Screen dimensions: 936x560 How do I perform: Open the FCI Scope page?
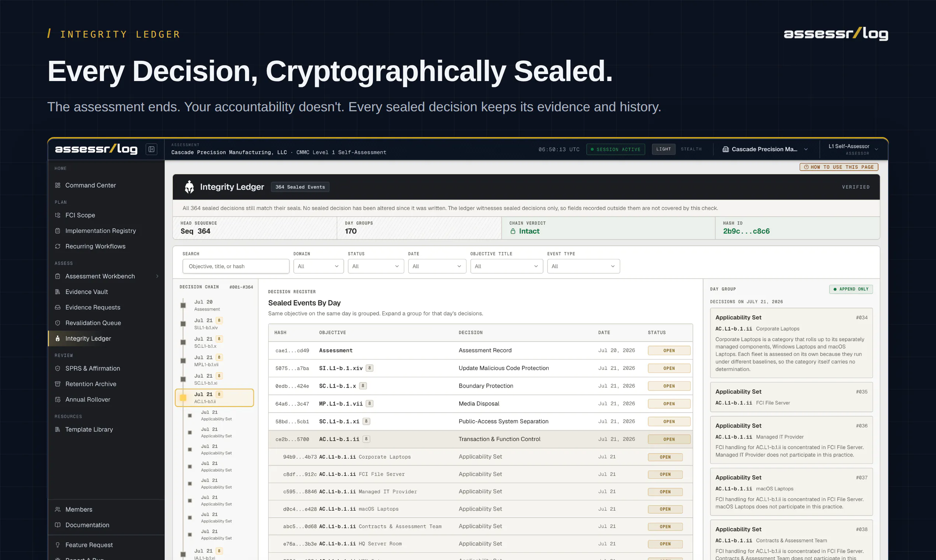click(80, 215)
